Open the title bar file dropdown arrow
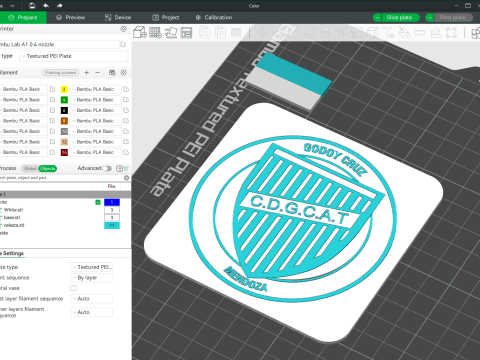This screenshot has height=360, width=480. click(x=12, y=6)
